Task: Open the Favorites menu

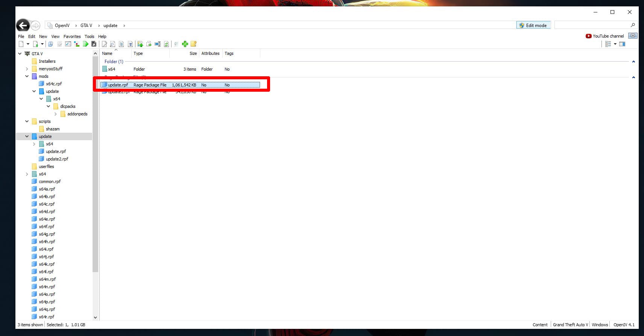Action: click(72, 36)
